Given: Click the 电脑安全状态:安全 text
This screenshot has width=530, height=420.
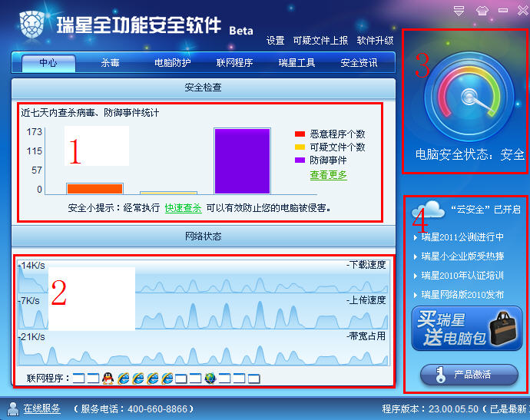Looking at the screenshot, I should [x=469, y=155].
